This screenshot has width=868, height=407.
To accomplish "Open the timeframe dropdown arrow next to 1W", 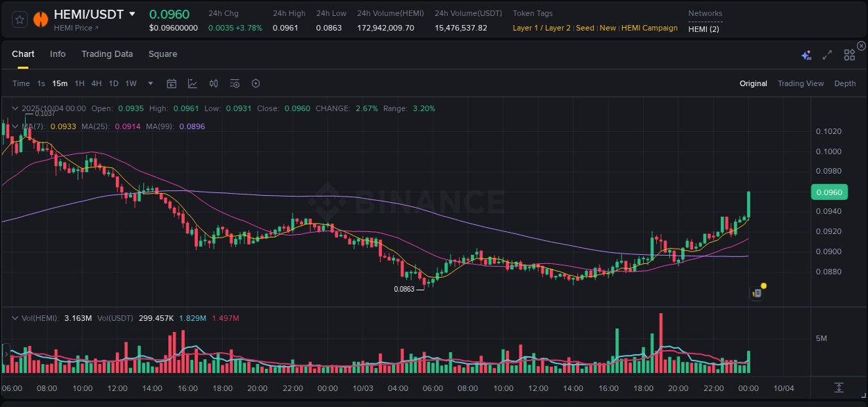I will (149, 83).
